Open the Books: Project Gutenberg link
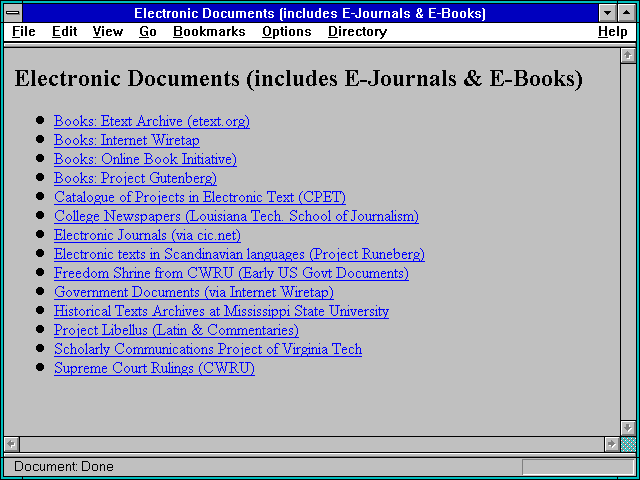640x480 pixels. 135,178
